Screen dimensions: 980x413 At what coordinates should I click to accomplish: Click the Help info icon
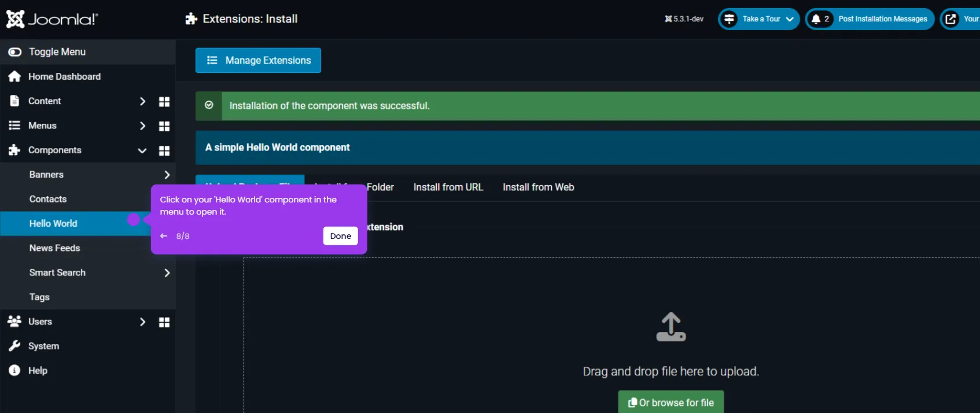pyautogui.click(x=14, y=370)
